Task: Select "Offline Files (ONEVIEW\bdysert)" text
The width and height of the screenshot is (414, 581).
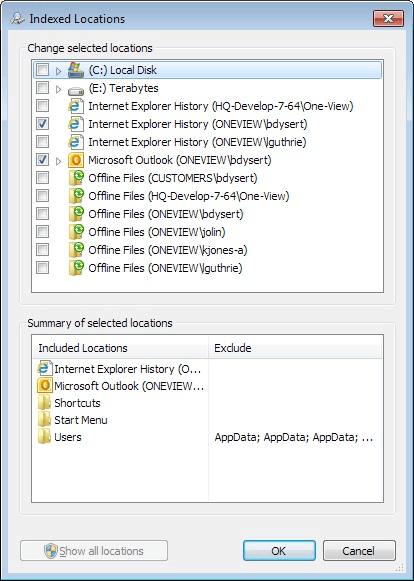Action: (166, 214)
